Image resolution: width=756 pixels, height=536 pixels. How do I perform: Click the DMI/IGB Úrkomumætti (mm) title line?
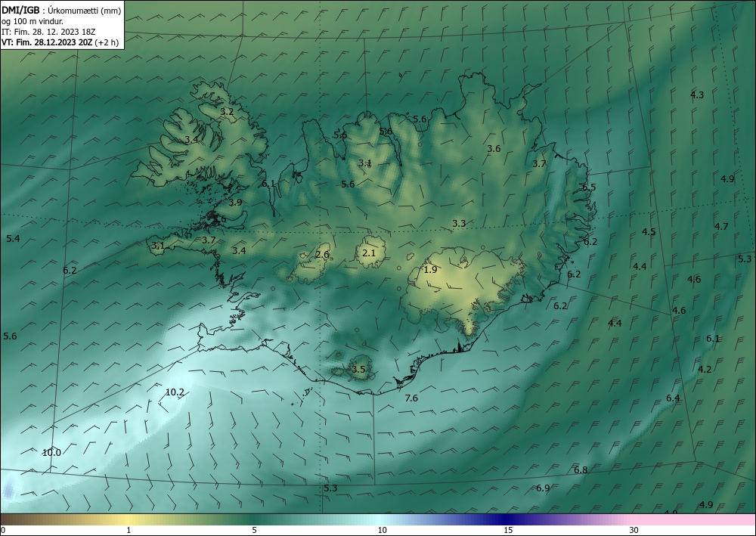pyautogui.click(x=61, y=11)
